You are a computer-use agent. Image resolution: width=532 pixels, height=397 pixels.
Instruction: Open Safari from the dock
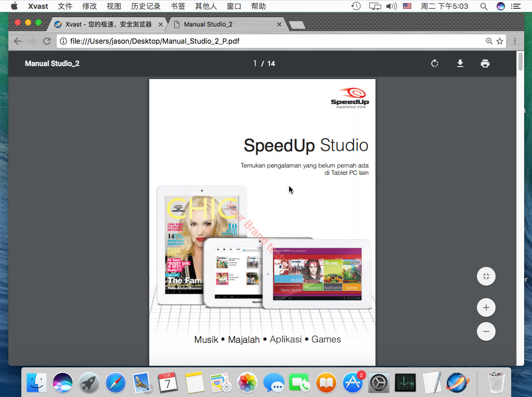pyautogui.click(x=115, y=383)
